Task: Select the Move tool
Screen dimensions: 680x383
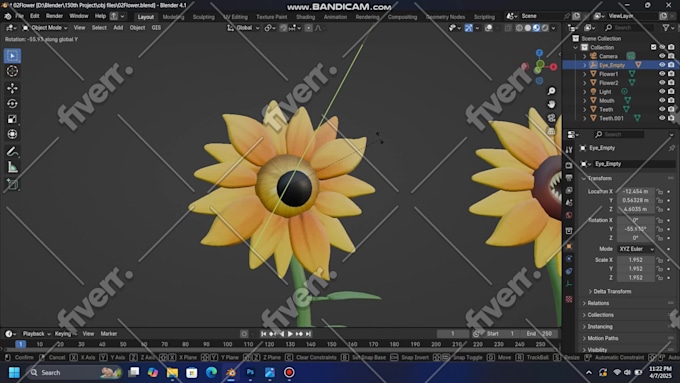Action: (12, 88)
